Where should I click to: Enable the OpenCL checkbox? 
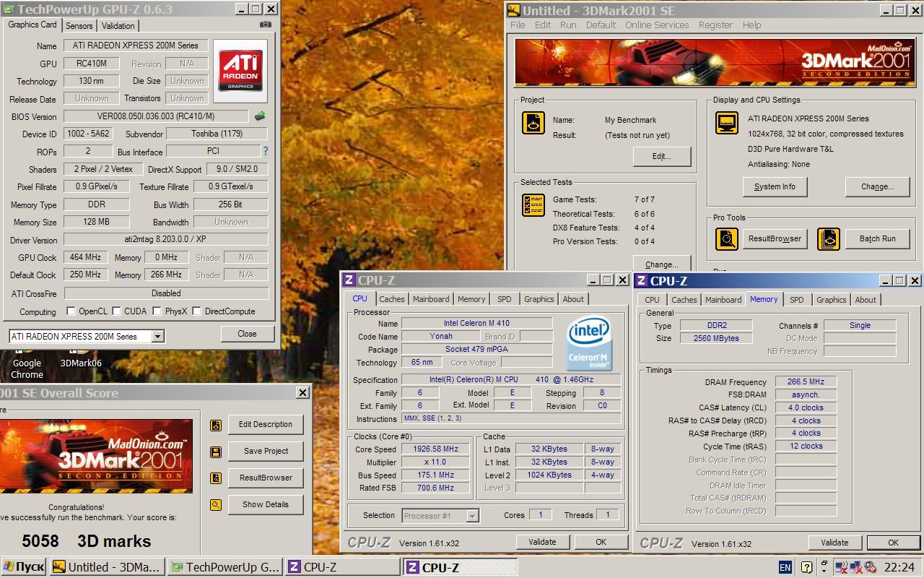[71, 311]
